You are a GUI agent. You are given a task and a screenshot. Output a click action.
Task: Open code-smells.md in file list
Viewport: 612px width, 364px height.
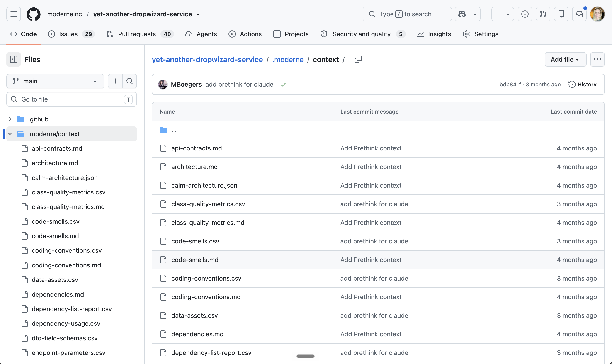(195, 260)
